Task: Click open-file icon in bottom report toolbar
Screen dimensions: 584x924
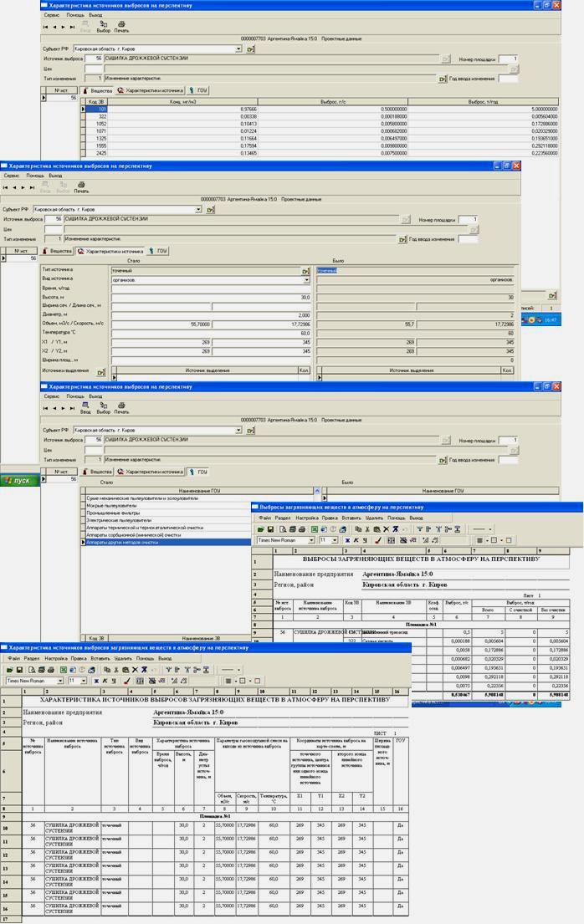Action: pos(10,670)
